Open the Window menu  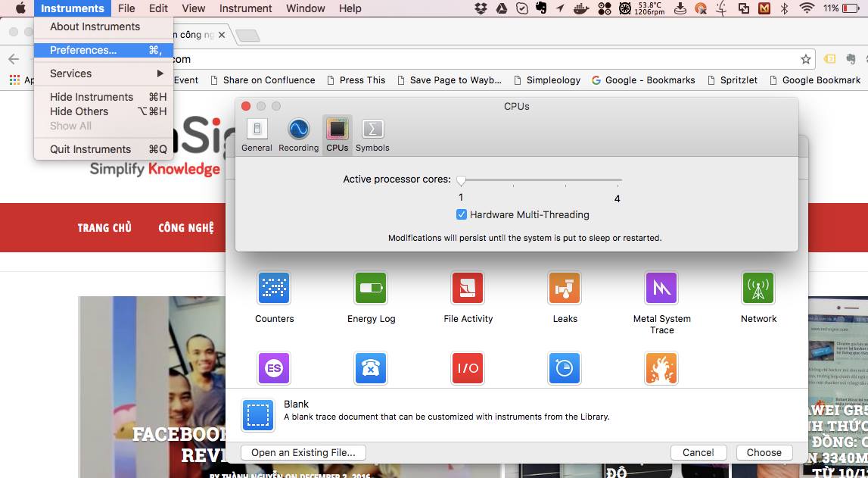pos(306,8)
